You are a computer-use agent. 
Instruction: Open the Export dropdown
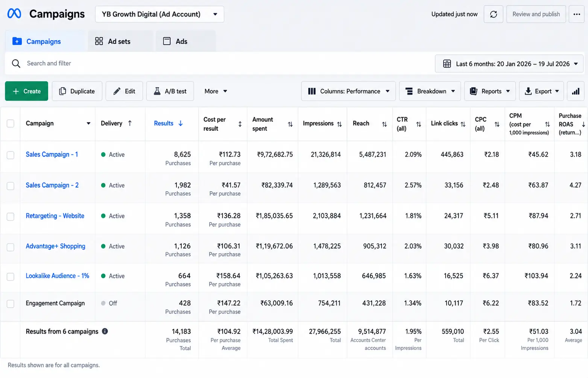541,91
